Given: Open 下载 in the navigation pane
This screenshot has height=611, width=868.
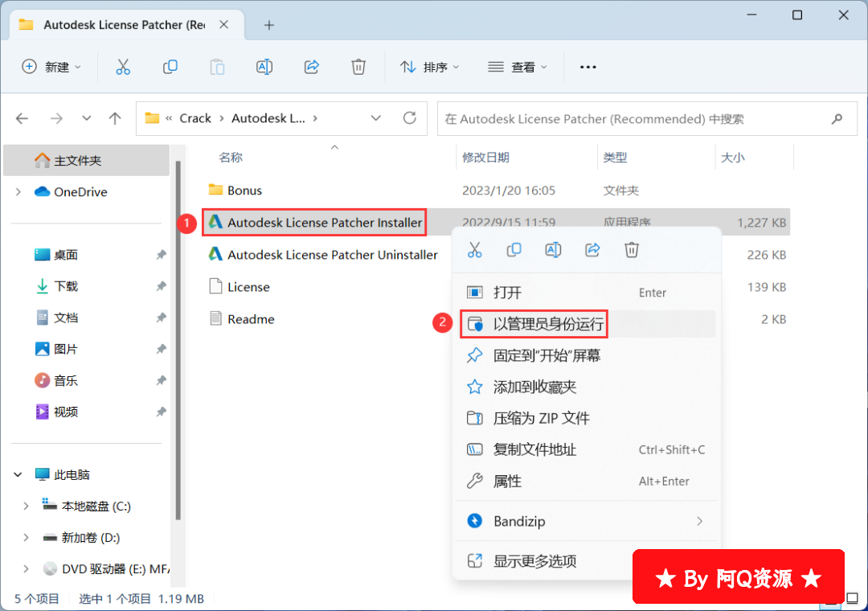Looking at the screenshot, I should point(66,286).
